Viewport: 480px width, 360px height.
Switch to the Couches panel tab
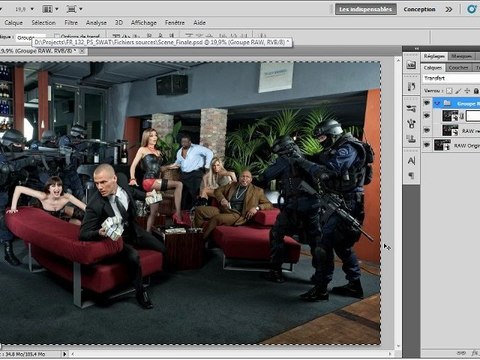(458, 68)
